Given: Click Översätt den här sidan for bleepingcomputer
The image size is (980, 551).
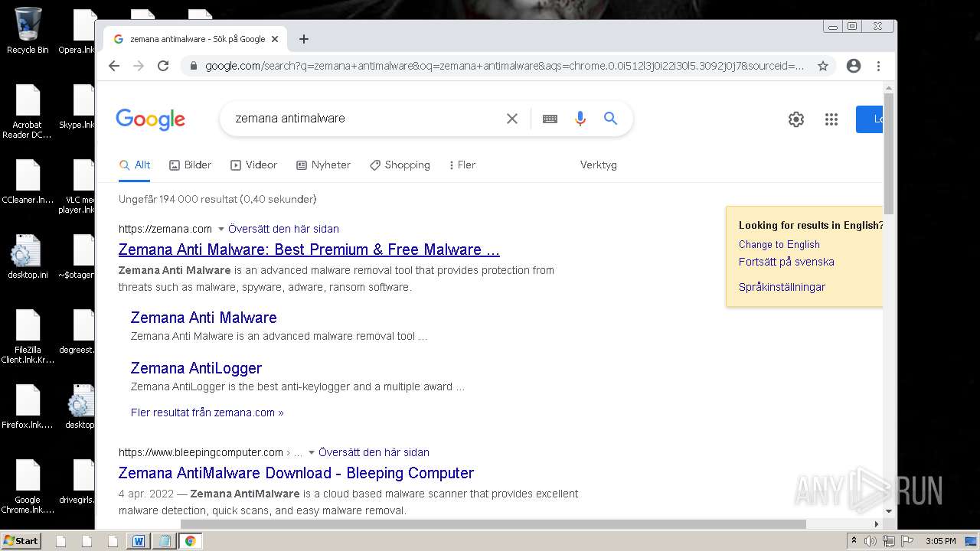Looking at the screenshot, I should point(374,452).
